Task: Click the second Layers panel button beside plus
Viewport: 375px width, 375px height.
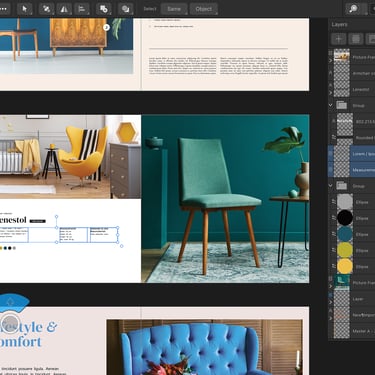Action: (x=356, y=39)
